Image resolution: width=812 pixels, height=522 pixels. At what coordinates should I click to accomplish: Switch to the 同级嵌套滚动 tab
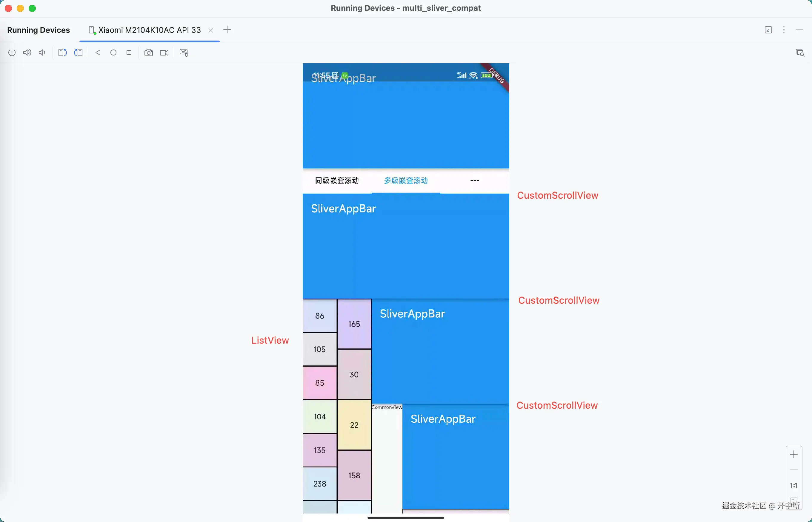click(337, 180)
